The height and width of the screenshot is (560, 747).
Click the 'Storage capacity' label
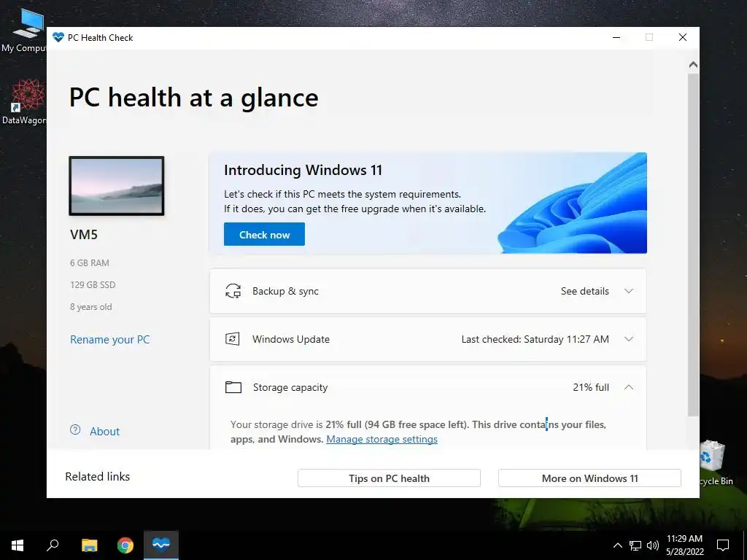[x=290, y=388]
